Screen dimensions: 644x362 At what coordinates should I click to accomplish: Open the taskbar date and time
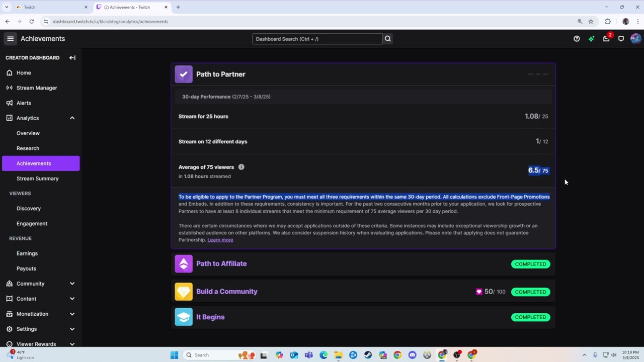[630, 355]
